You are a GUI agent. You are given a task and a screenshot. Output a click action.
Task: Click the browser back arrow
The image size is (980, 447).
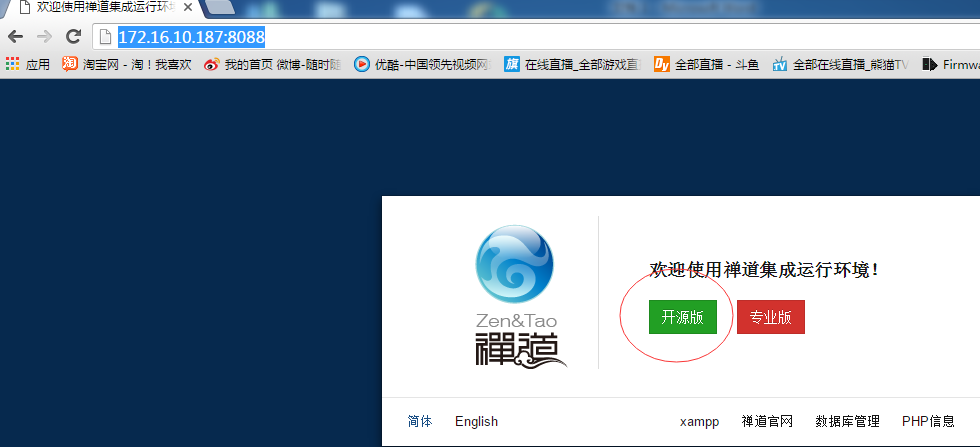16,37
